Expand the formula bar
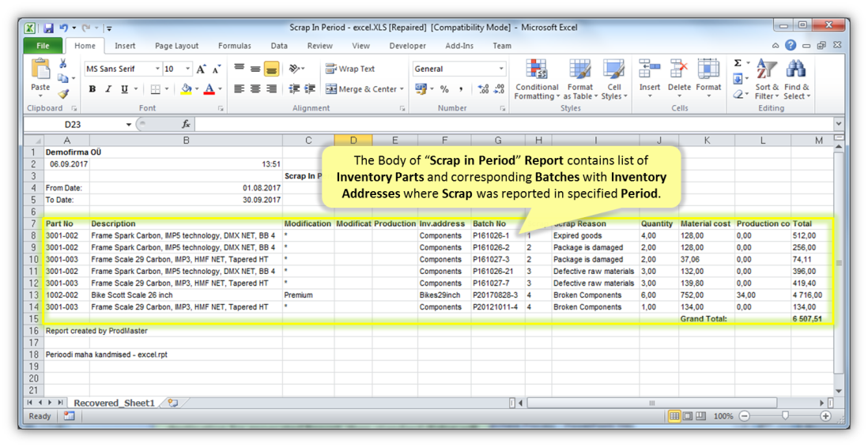868x447 pixels. click(x=839, y=124)
